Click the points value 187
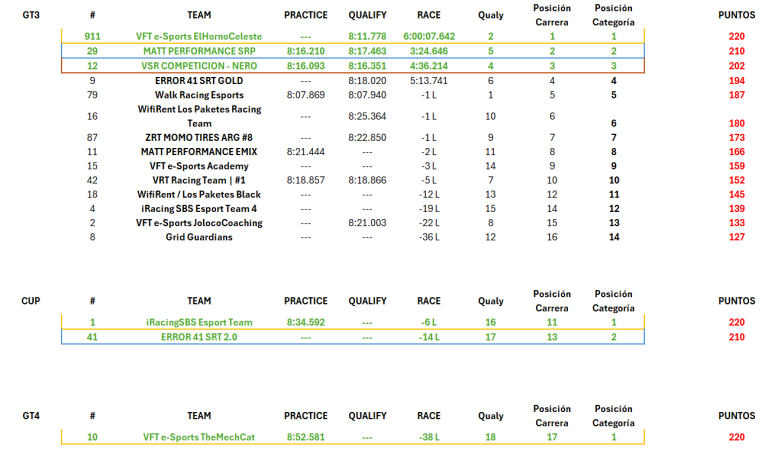768x473 pixels. (737, 95)
